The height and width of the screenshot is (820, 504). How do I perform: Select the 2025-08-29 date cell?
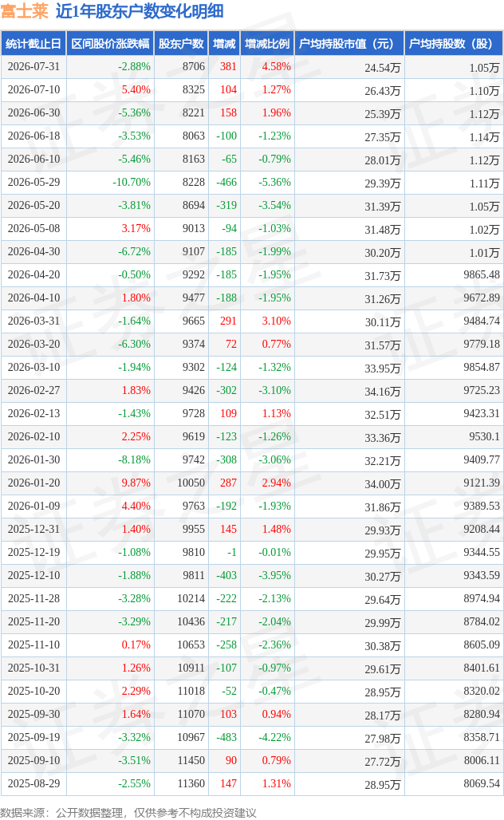[34, 783]
